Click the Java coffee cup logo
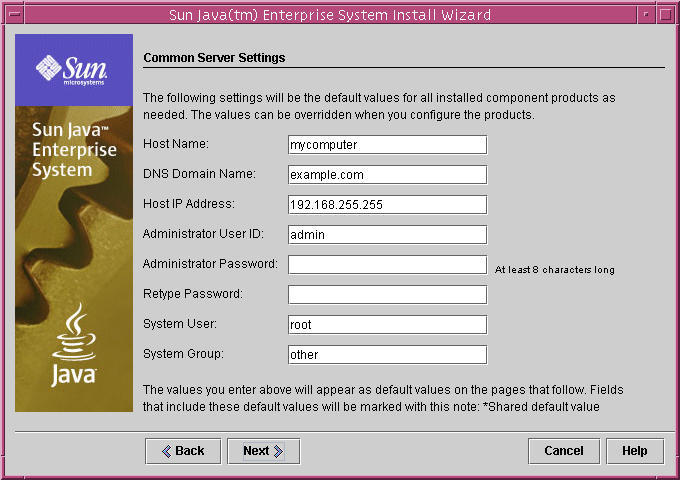 74,345
